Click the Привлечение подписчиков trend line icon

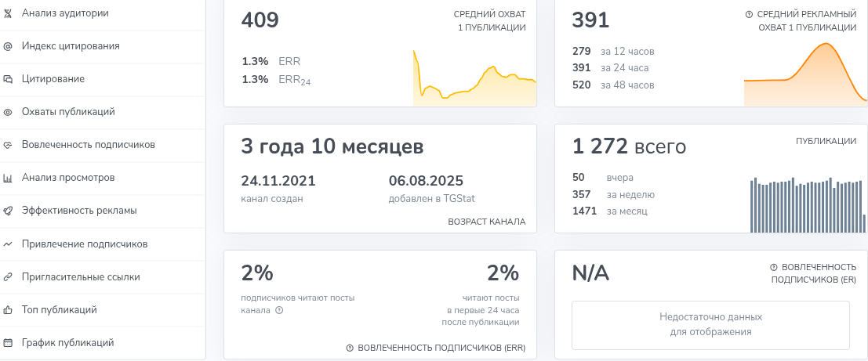coord(8,244)
